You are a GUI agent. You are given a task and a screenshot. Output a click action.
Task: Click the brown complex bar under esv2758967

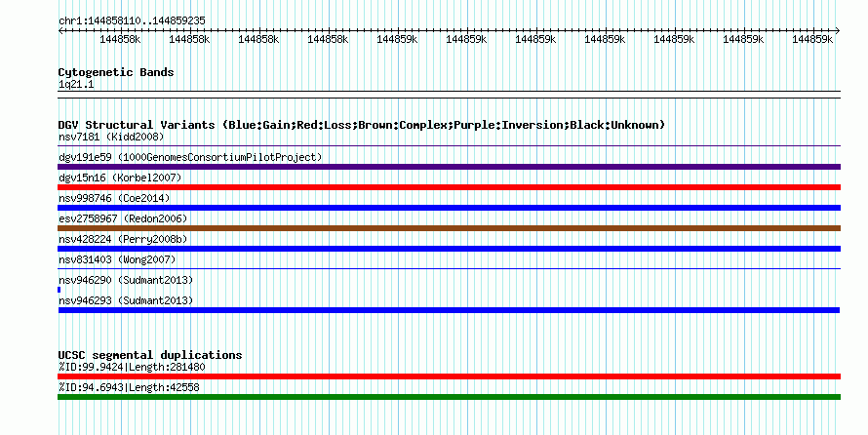pos(449,228)
